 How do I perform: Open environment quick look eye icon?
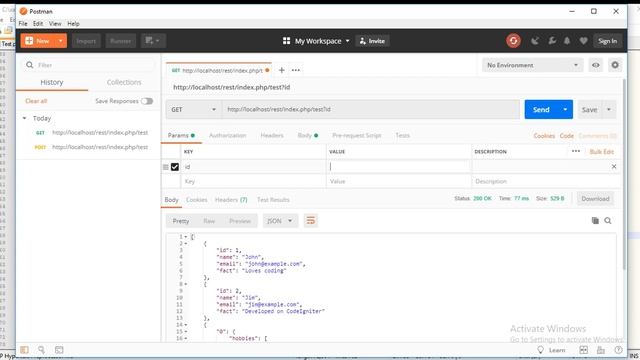596,65
